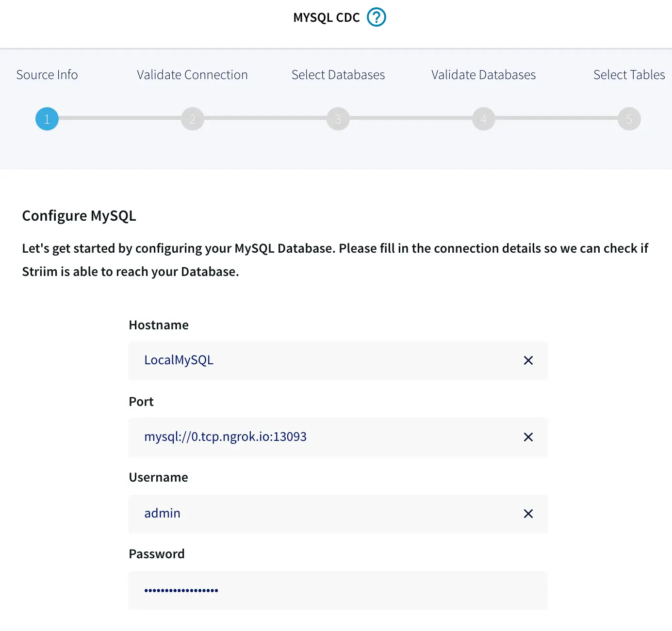Jump to step 4 circle
Screen dimensions: 672x631
484,119
